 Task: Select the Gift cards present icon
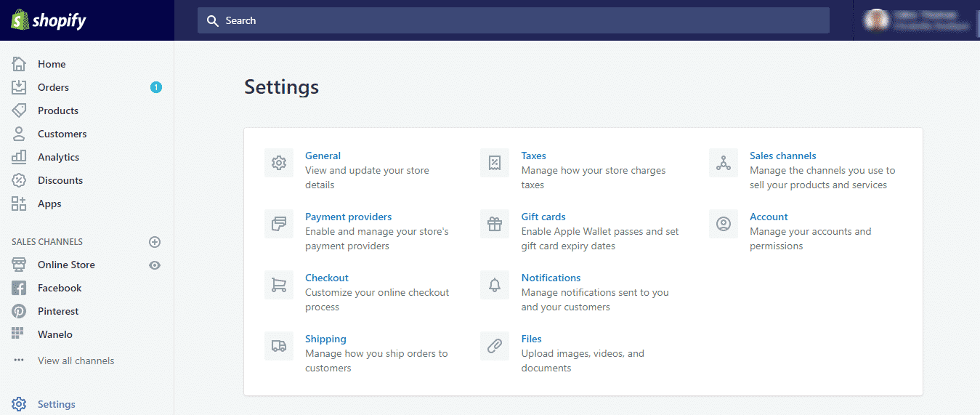pos(495,224)
